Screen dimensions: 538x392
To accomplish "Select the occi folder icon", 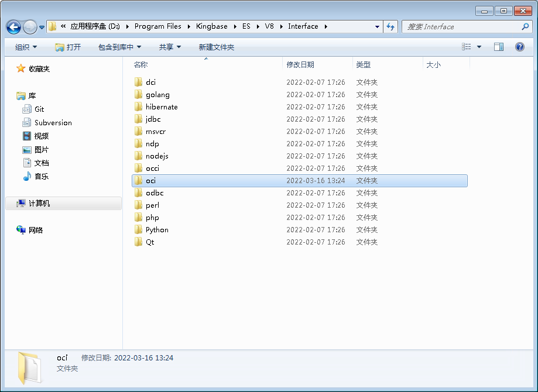I will click(138, 168).
